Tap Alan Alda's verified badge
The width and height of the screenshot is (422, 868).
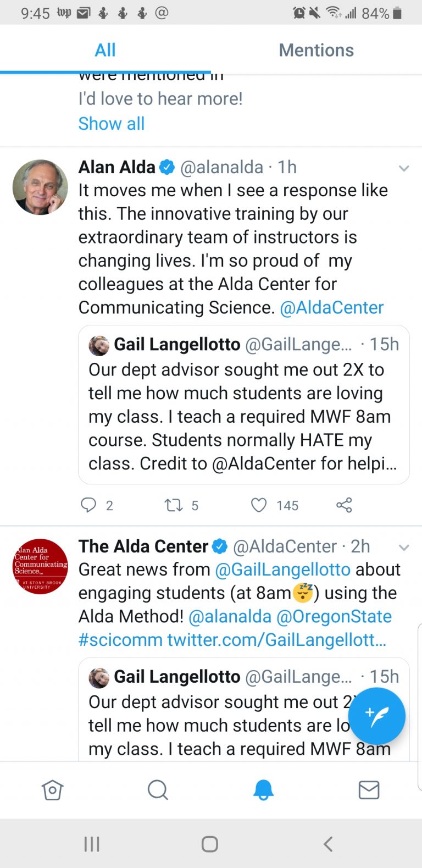point(165,167)
